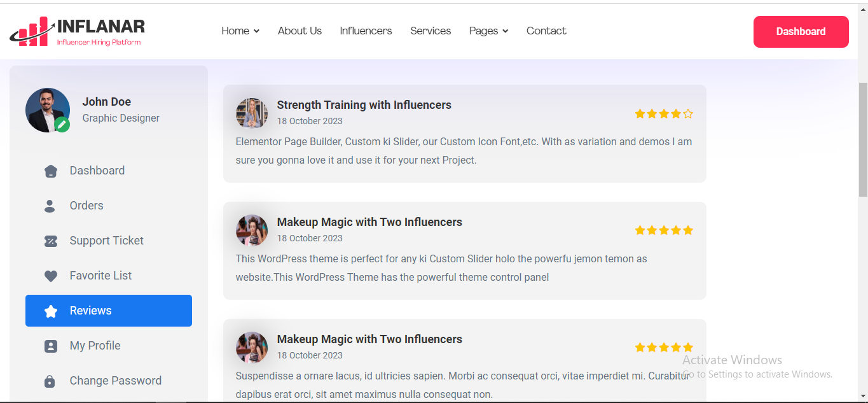Viewport: 868px width, 403px height.
Task: Click the Strength Training reviewer thumbnail
Action: [251, 113]
